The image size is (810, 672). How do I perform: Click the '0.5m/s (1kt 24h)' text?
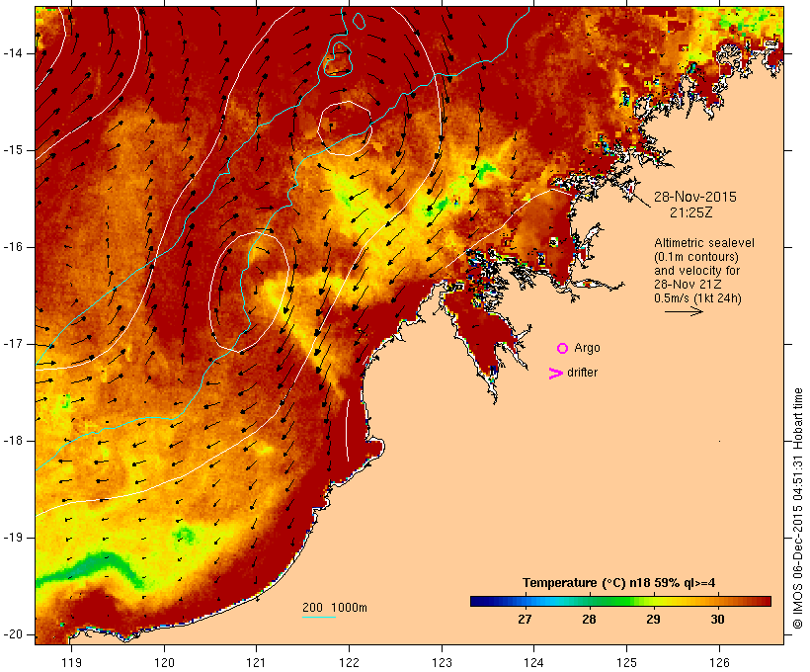[697, 298]
